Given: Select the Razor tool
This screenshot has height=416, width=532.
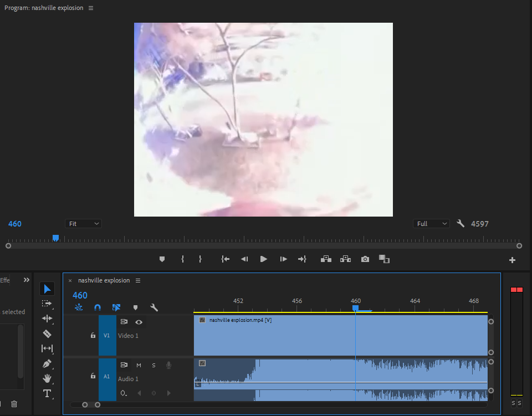Looking at the screenshot, I should click(x=47, y=333).
